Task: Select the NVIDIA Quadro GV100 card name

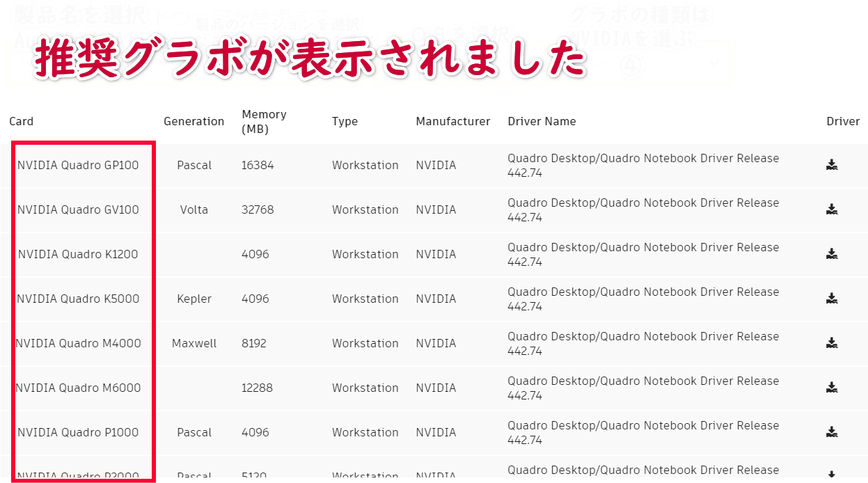Action: pyautogui.click(x=78, y=209)
